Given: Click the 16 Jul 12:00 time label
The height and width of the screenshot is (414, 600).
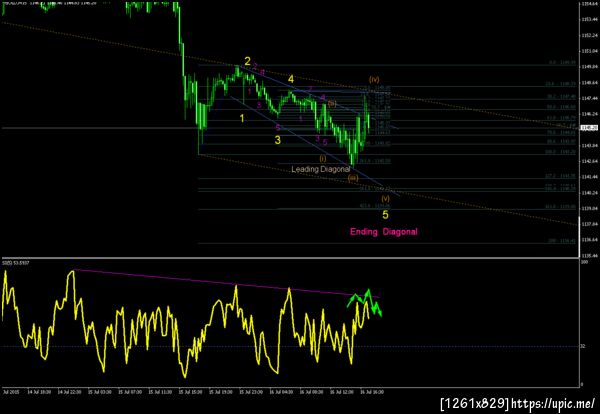Looking at the screenshot, I should pos(342,392).
